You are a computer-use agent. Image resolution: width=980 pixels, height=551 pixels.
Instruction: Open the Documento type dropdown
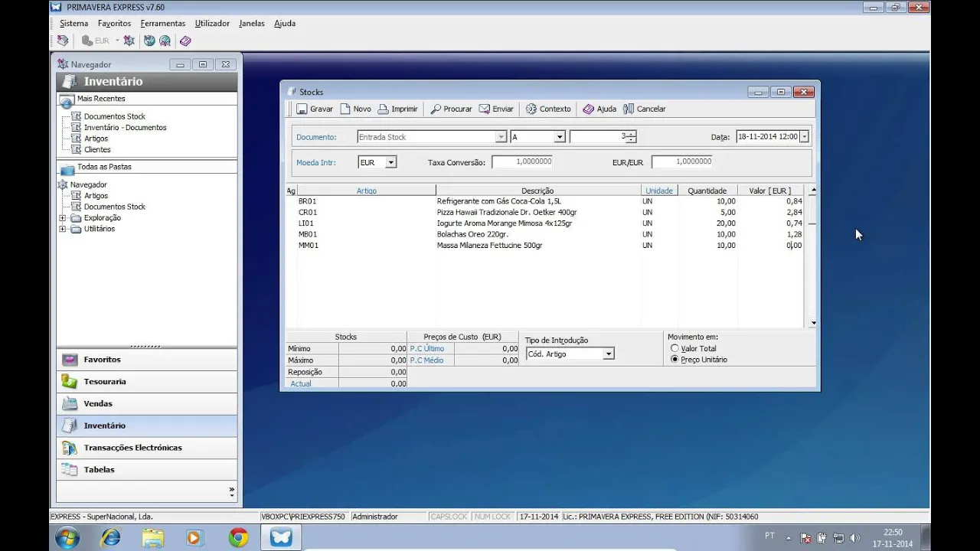[501, 137]
